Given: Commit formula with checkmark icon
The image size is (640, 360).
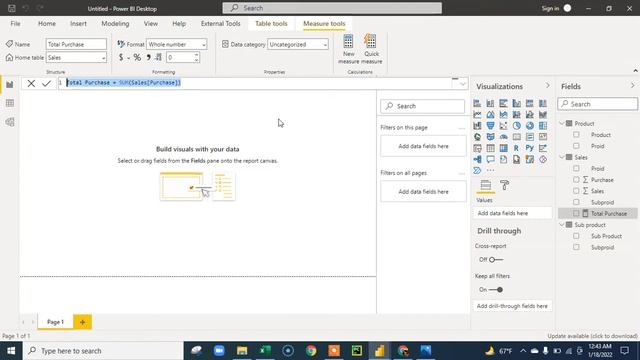Looking at the screenshot, I should [x=46, y=83].
